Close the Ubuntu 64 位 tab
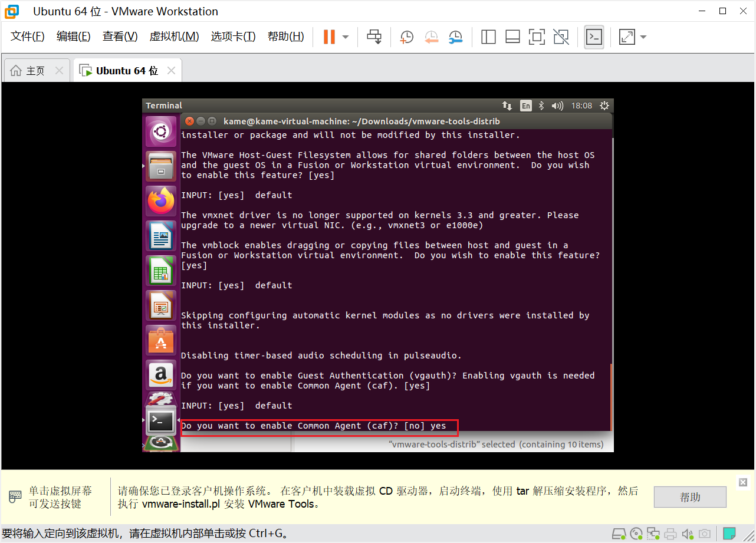This screenshot has height=543, width=756. 171,71
